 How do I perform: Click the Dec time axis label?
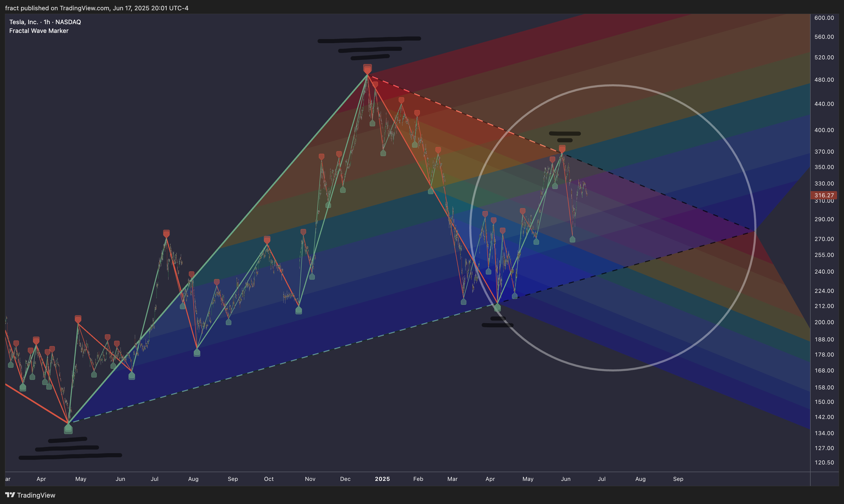click(345, 479)
